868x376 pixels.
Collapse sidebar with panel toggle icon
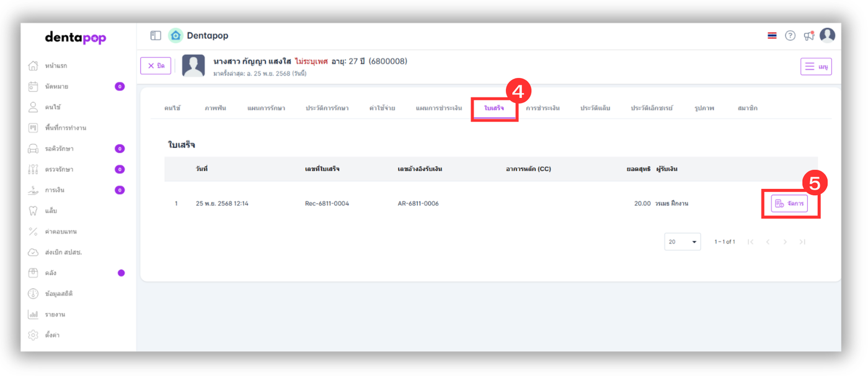(156, 36)
